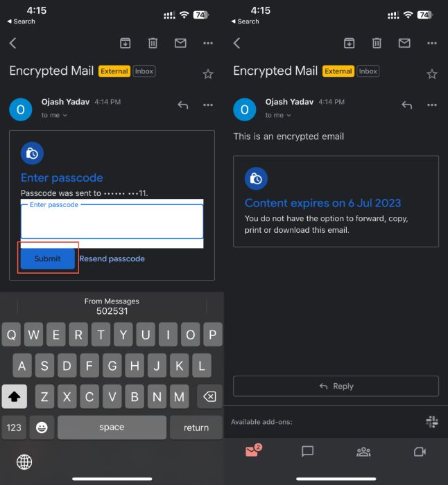This screenshot has width=448, height=485.
Task: Use suggested code 502531 from Messages
Action: (x=112, y=306)
